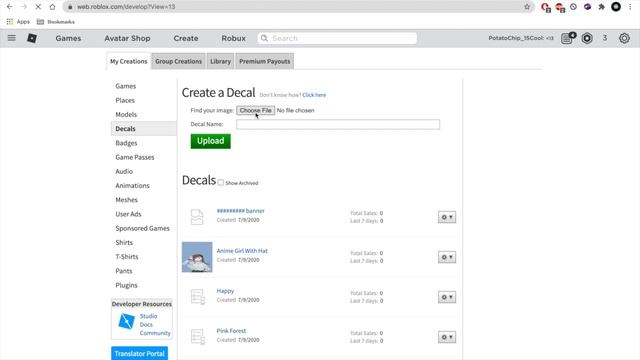Click the Happy decal placeholder icon
Image resolution: width=640 pixels, height=360 pixels.
tap(198, 297)
